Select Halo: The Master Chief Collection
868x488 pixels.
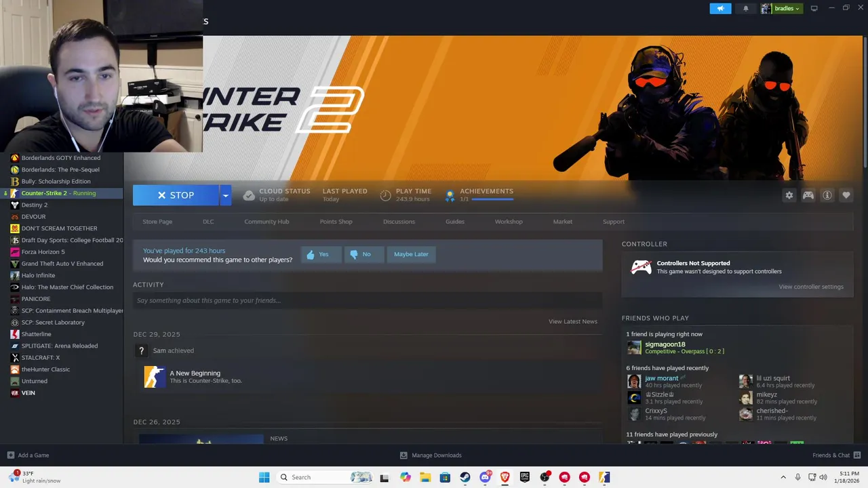[x=67, y=287]
